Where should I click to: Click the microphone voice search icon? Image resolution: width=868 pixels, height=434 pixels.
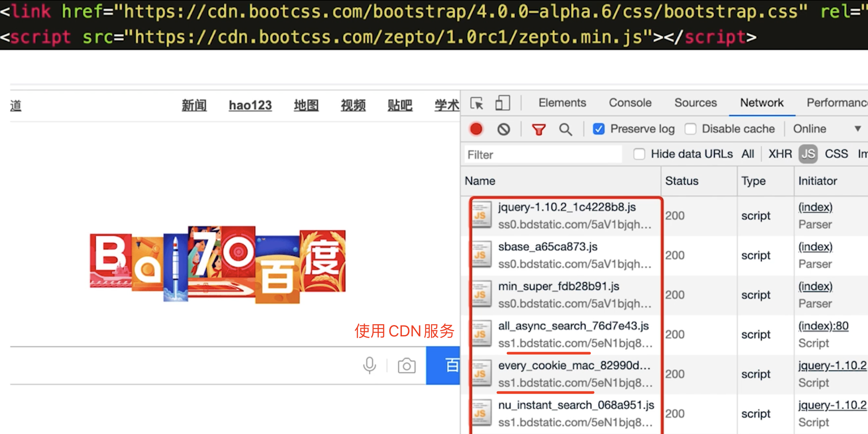tap(369, 366)
